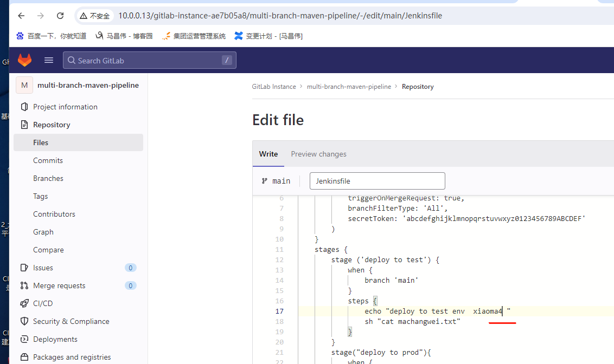Viewport: 614px width, 364px height.
Task: Open the 集团运营管理系统 bookmark
Action: pos(194,36)
